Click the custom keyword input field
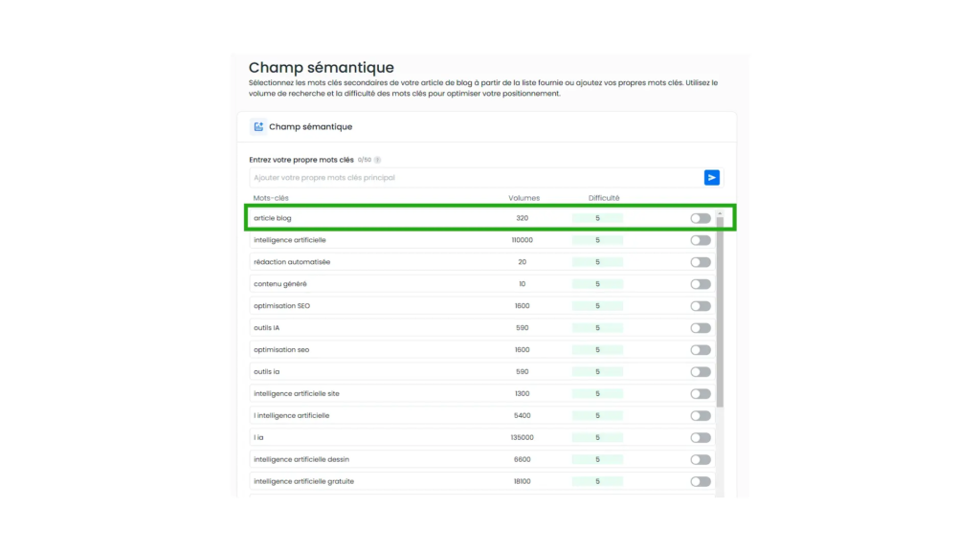Screen dimensions: 980x551 coord(477,177)
